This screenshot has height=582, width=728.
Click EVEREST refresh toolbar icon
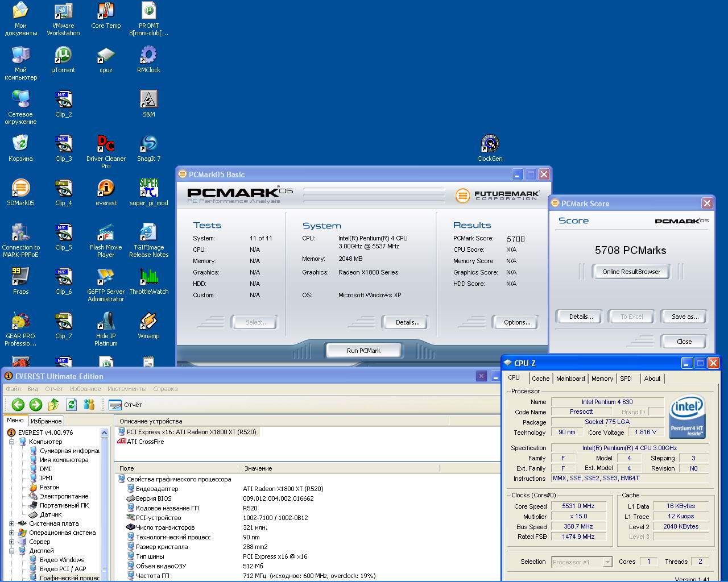pyautogui.click(x=71, y=405)
